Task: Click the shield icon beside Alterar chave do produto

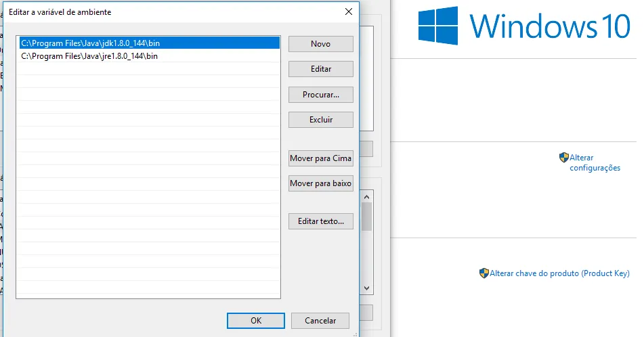Action: click(x=484, y=273)
